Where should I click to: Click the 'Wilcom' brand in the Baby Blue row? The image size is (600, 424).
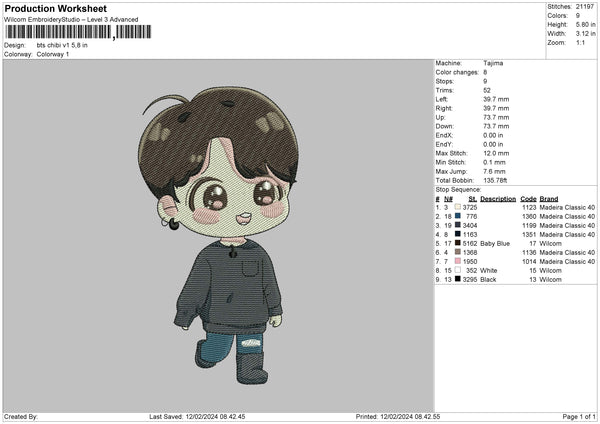pyautogui.click(x=550, y=243)
